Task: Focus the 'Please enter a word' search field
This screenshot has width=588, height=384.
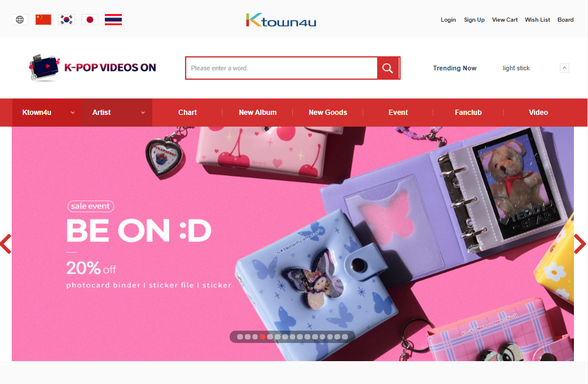Action: (281, 68)
